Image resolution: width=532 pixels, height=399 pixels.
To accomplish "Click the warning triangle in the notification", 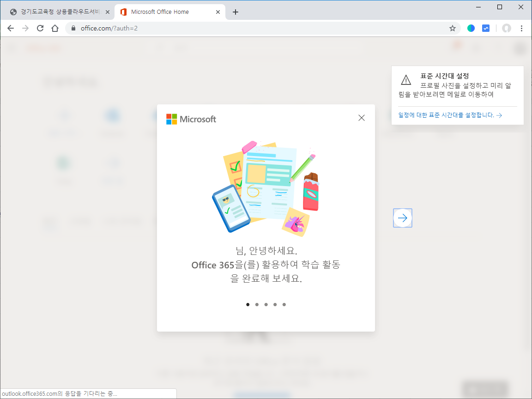I will (x=406, y=80).
